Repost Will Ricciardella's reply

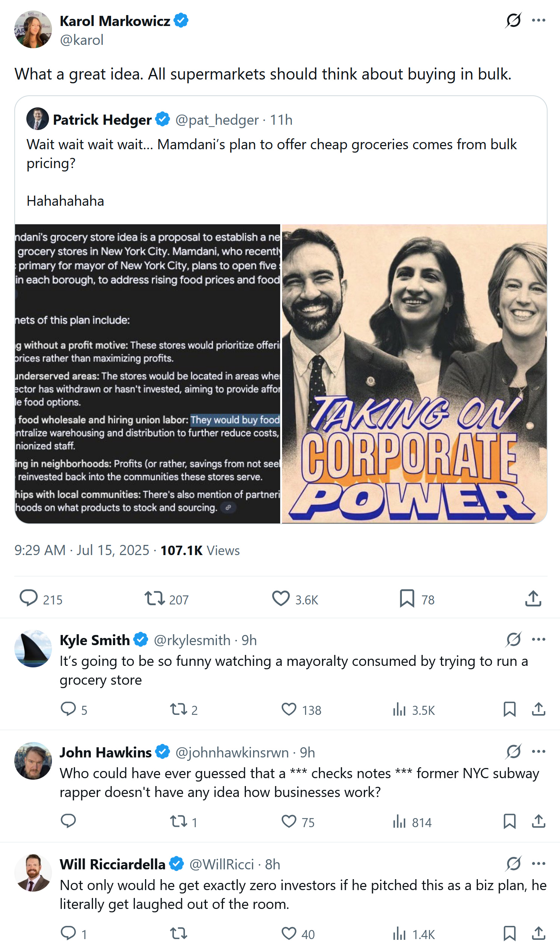click(178, 934)
